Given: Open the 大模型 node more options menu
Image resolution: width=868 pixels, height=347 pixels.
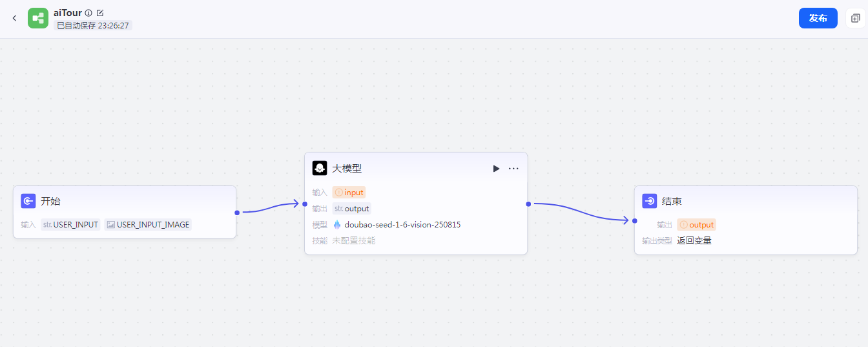Looking at the screenshot, I should coord(513,169).
